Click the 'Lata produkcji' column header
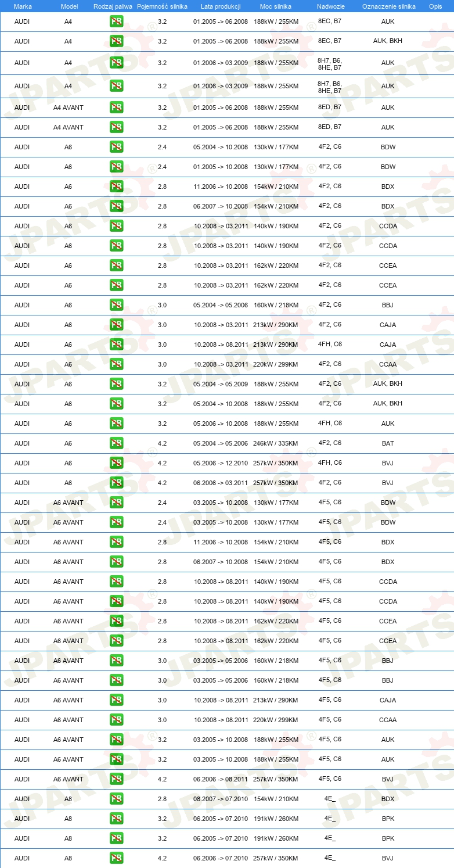Viewport: 454px width, 868px height. tap(221, 6)
